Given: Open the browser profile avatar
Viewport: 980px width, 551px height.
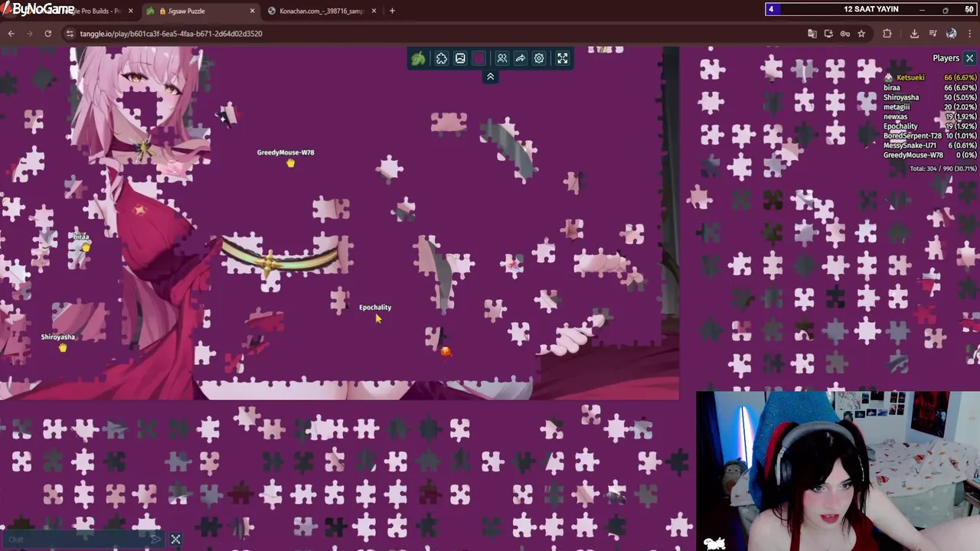Looking at the screenshot, I should (x=951, y=34).
